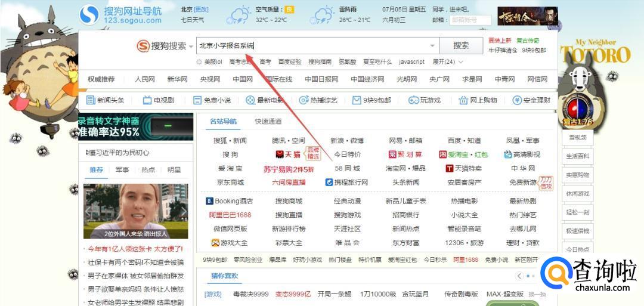Open the 12306·旅游 link
This screenshot has width=644, height=306.
tap(464, 243)
